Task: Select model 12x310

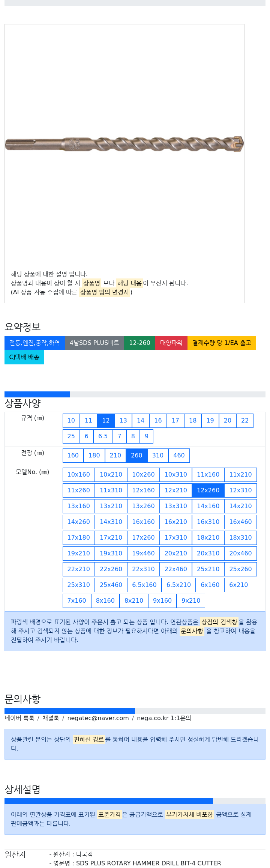Action: 241,490
